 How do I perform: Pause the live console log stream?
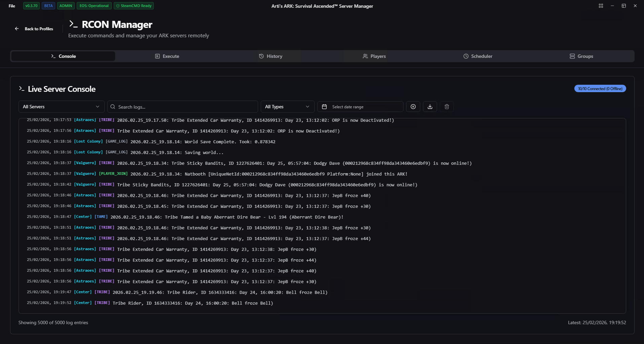pos(413,107)
